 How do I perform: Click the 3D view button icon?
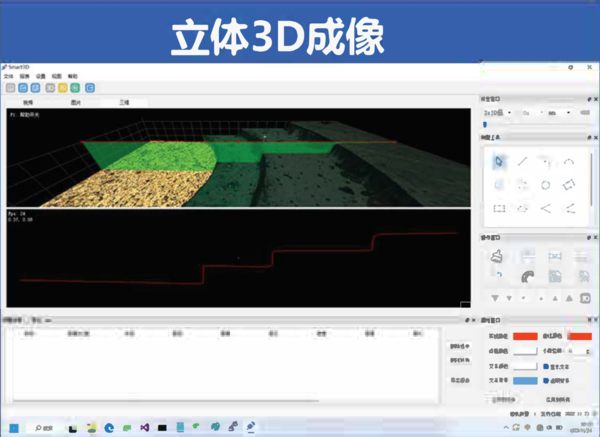[585, 298]
